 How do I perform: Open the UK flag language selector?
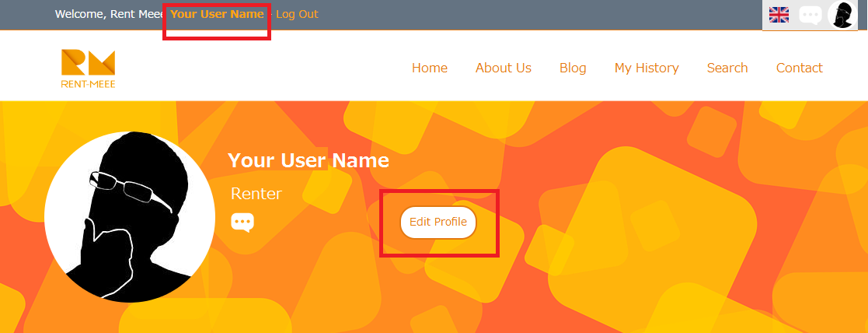[779, 15]
